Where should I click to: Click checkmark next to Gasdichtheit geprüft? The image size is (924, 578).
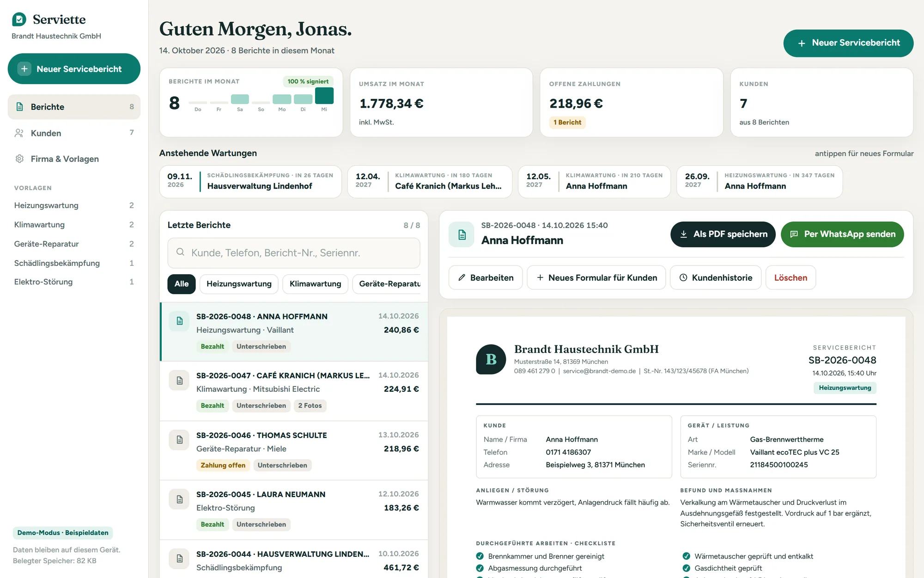coord(687,568)
